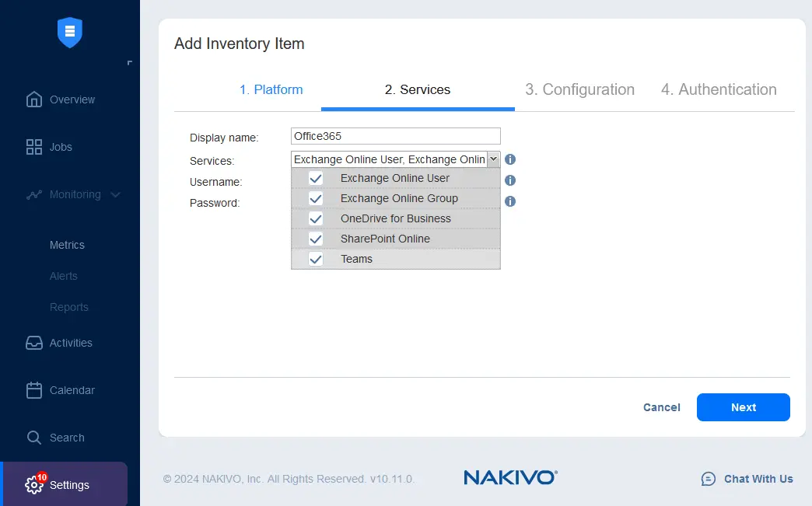The width and height of the screenshot is (812, 506).
Task: Uncheck Exchange Online Group checkbox
Action: tap(315, 198)
